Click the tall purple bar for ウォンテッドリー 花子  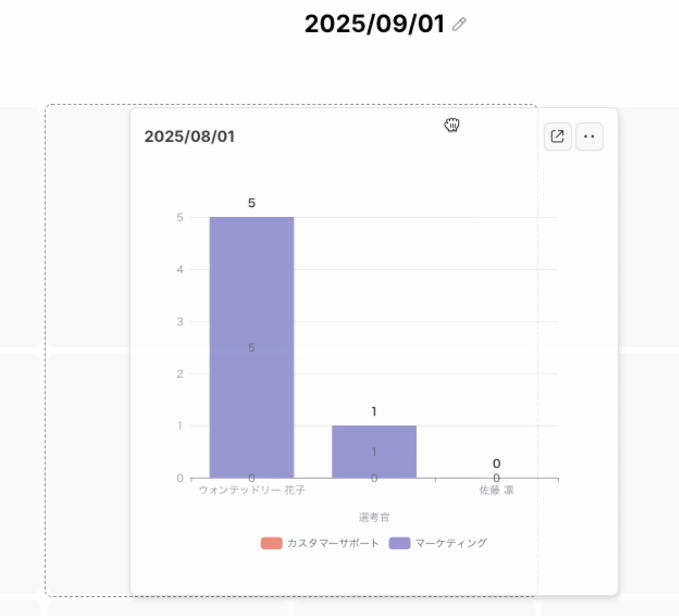[251, 289]
